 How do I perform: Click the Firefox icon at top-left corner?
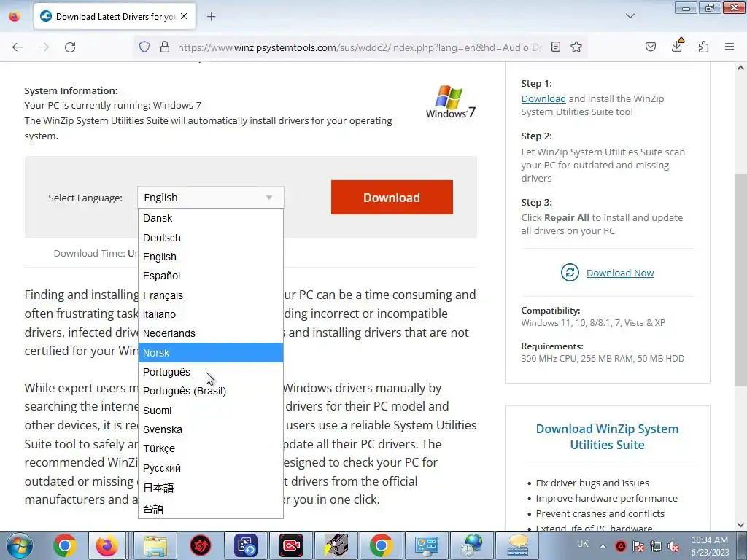click(15, 17)
